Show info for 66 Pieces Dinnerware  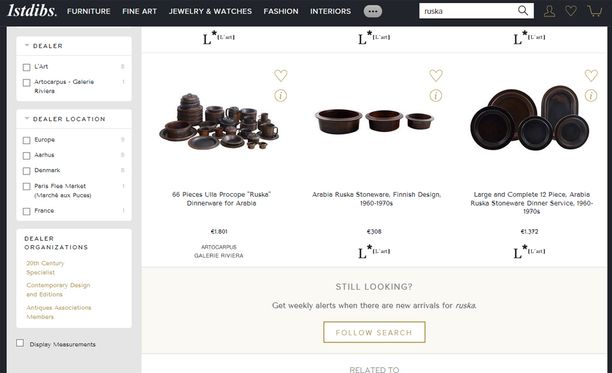tap(281, 96)
